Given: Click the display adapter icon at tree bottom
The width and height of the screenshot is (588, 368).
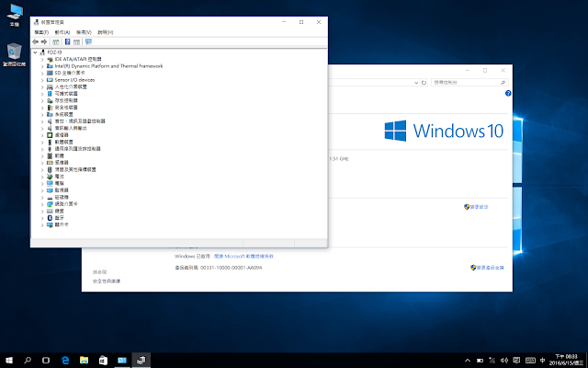Looking at the screenshot, I should [50, 224].
